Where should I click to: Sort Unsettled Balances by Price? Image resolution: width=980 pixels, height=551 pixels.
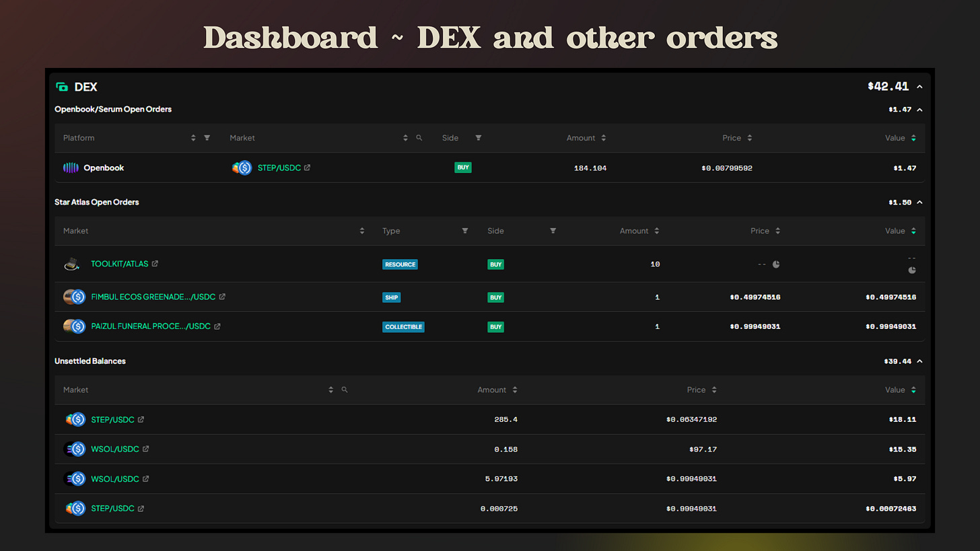pos(714,390)
